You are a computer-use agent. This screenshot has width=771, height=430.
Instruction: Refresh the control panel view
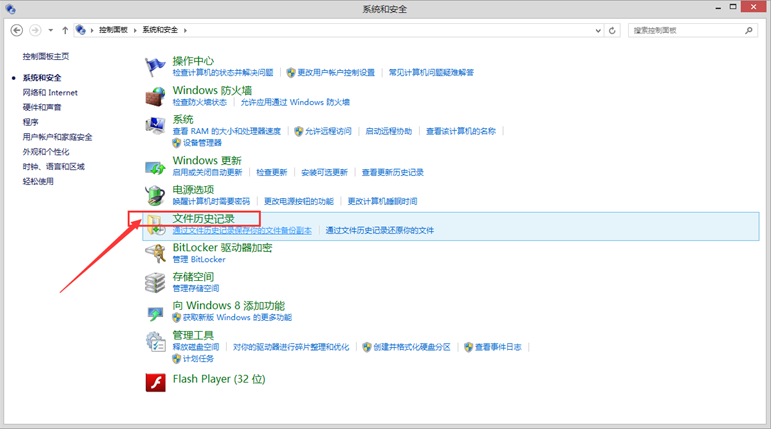click(612, 30)
